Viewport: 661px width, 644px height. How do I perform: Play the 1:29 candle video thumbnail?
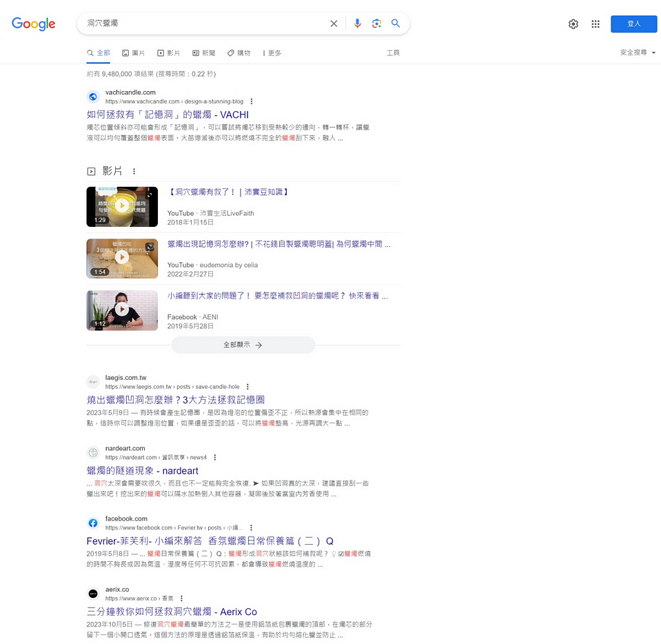122,207
